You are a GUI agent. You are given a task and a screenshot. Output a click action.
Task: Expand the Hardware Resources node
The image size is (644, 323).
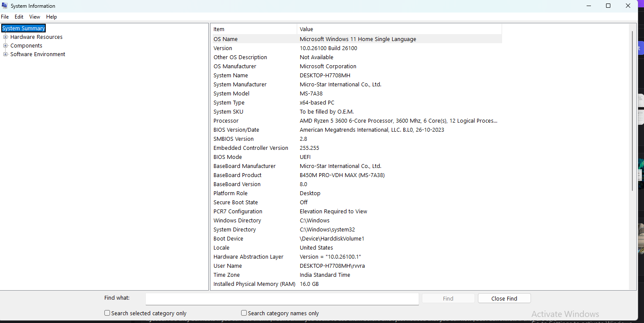click(x=6, y=37)
